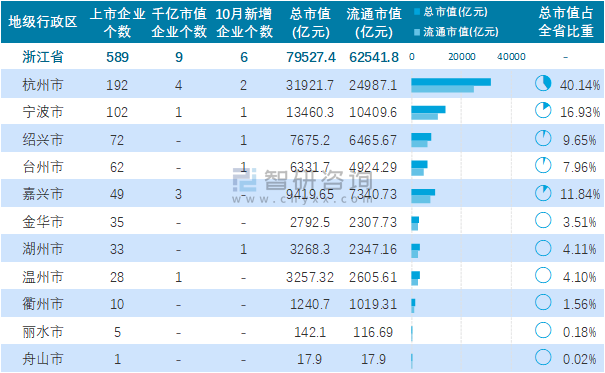Click the 流通市值(亿元) legend color square
This screenshot has height=373, width=605.
tap(417, 32)
